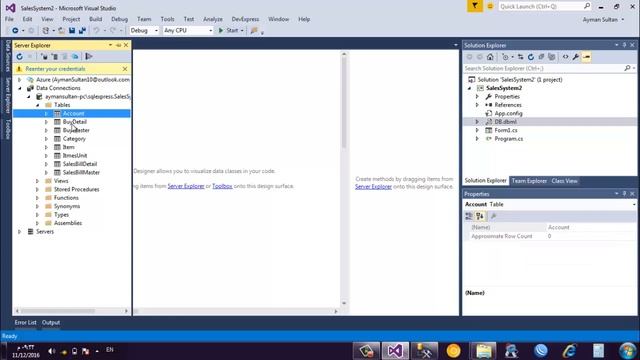Open the Build menu
Viewport: 640px width, 360px height.
tap(96, 19)
